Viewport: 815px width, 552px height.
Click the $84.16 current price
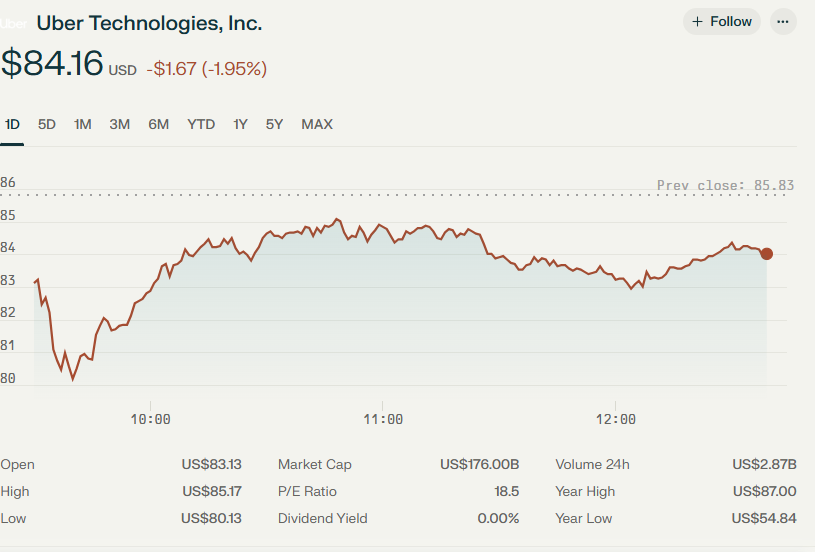(52, 63)
